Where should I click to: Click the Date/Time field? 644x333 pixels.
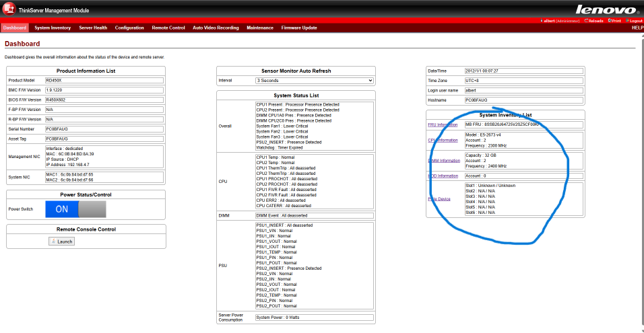click(x=523, y=71)
